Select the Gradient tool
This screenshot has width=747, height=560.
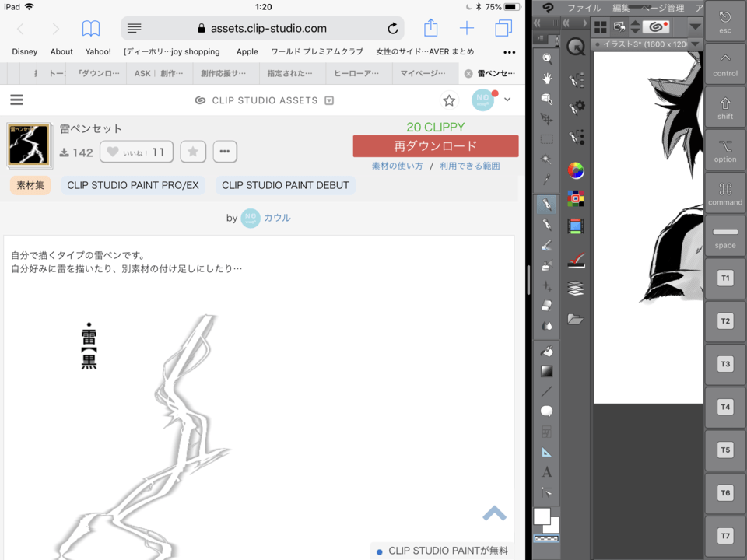click(x=547, y=371)
